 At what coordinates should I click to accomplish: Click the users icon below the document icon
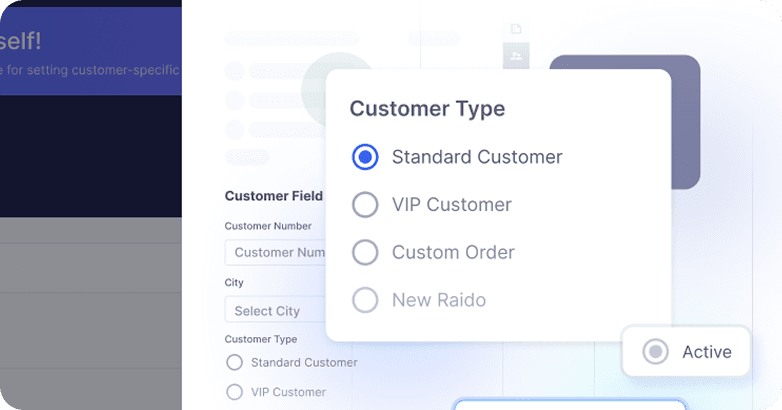click(x=516, y=56)
